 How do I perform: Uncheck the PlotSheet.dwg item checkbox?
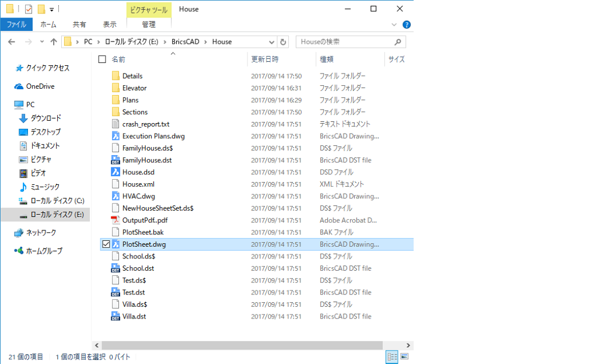(x=106, y=244)
